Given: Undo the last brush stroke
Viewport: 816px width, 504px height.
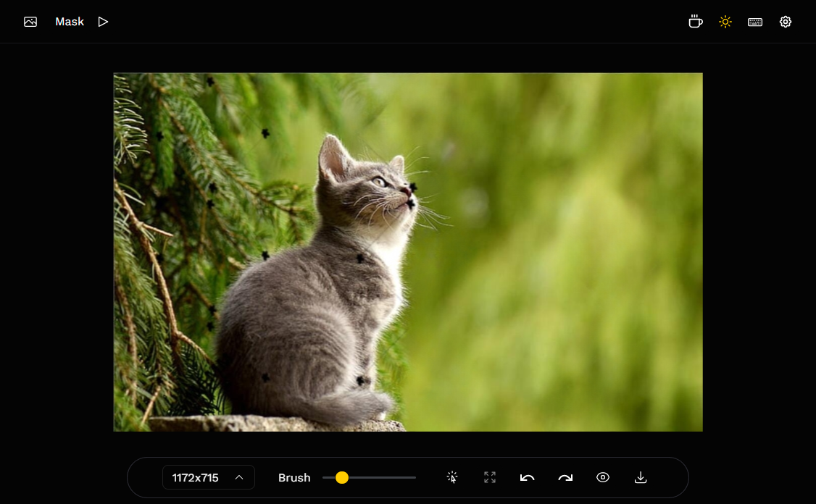Looking at the screenshot, I should pyautogui.click(x=527, y=477).
